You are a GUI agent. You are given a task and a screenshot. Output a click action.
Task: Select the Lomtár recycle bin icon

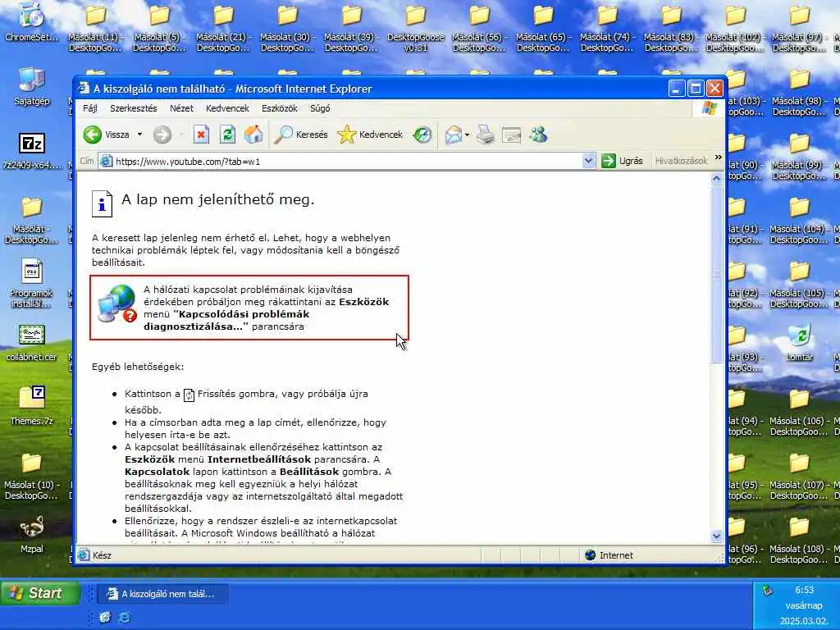(799, 342)
